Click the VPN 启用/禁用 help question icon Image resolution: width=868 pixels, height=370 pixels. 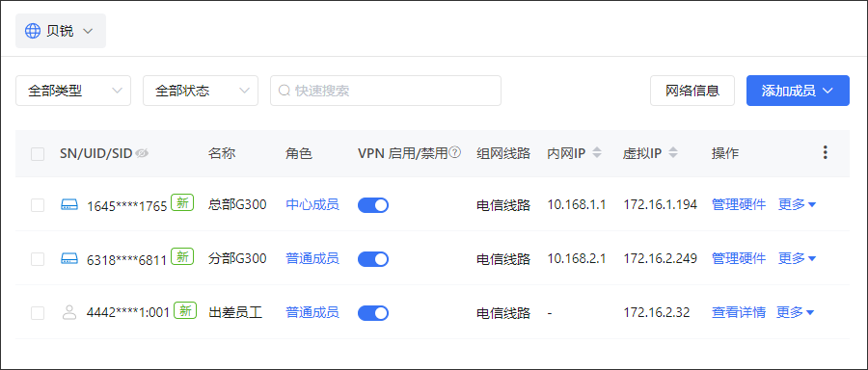[455, 152]
